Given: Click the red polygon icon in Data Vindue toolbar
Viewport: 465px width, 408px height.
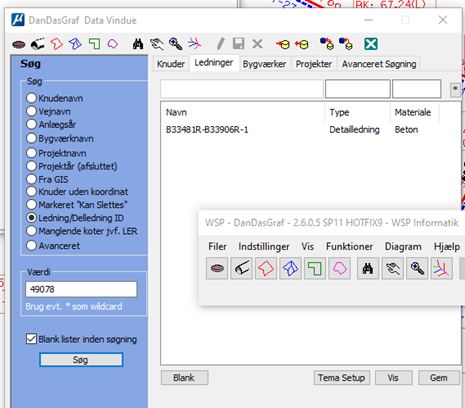Looking at the screenshot, I should pos(56,44).
